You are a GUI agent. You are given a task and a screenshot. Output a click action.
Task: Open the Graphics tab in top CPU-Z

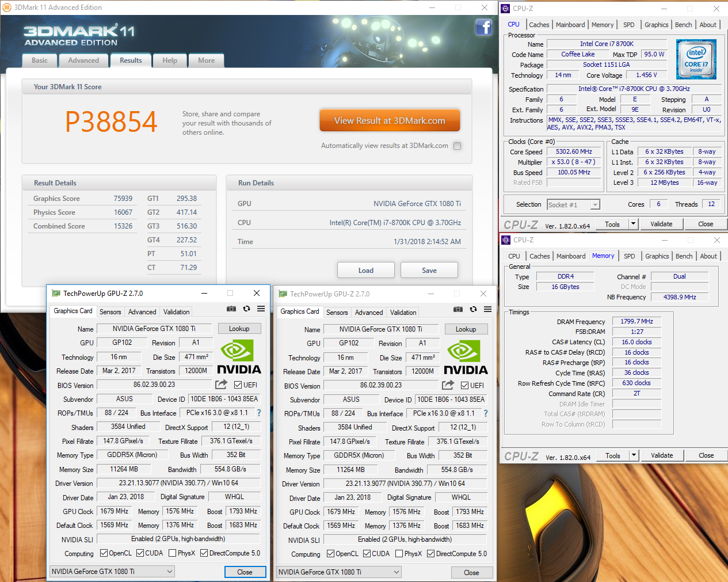[x=656, y=25]
